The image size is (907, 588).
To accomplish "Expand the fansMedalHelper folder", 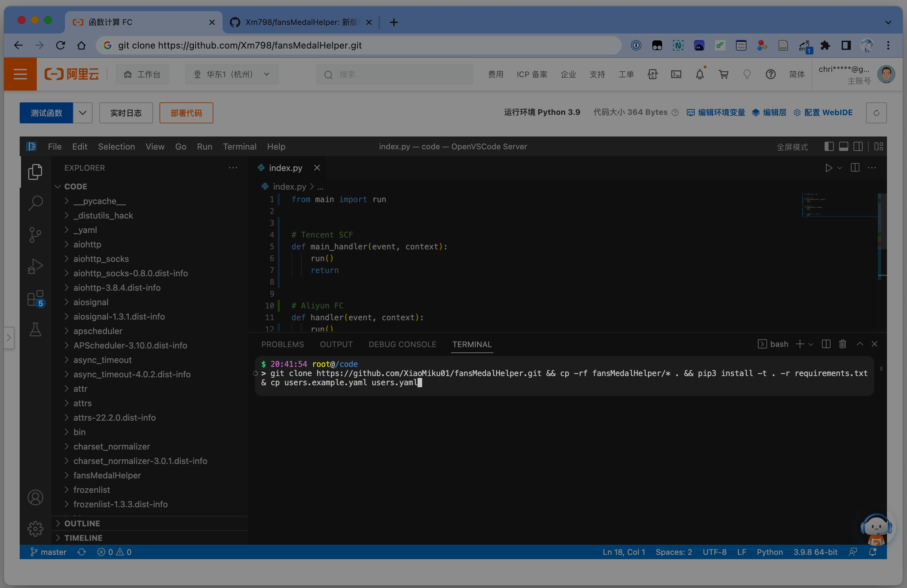I will tap(107, 475).
